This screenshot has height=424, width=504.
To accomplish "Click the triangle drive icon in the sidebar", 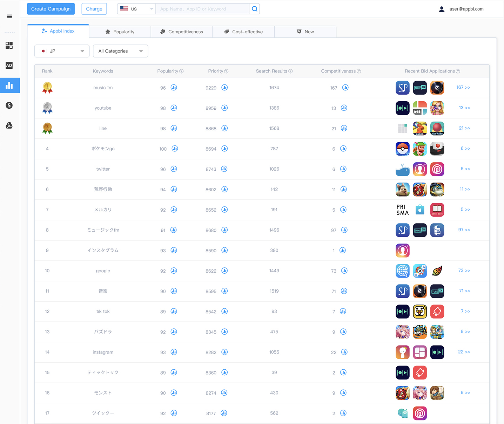I will point(9,125).
